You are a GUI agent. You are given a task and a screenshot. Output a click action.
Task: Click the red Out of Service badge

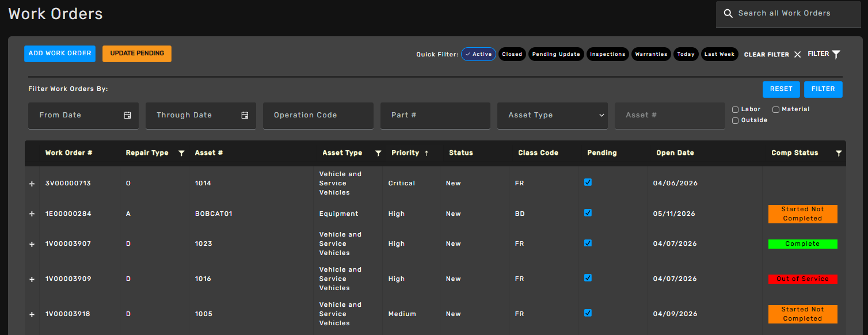tap(803, 279)
